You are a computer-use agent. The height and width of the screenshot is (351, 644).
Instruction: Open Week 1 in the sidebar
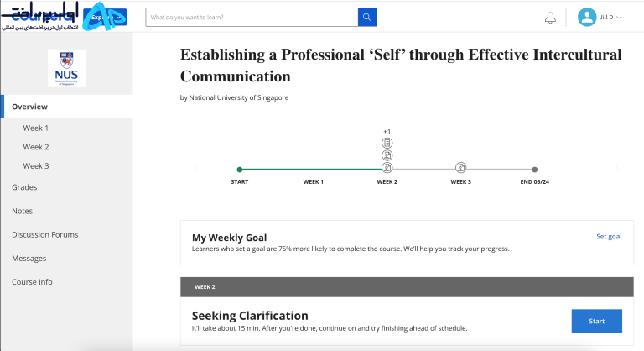pyautogui.click(x=36, y=128)
